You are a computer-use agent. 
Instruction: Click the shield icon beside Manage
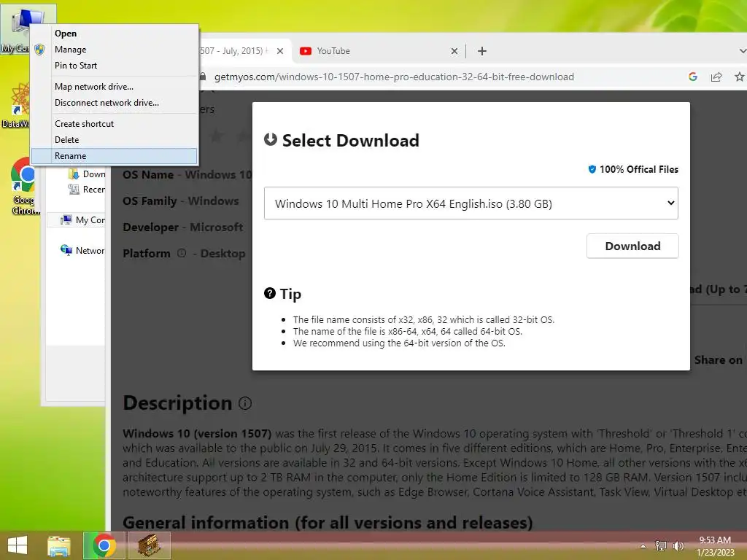[39, 50]
